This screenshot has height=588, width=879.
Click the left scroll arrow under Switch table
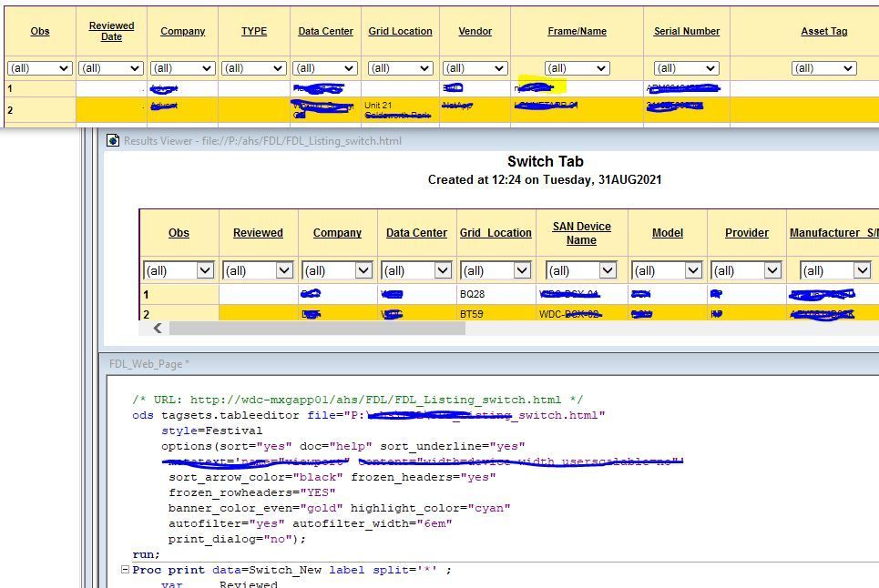[x=157, y=329]
